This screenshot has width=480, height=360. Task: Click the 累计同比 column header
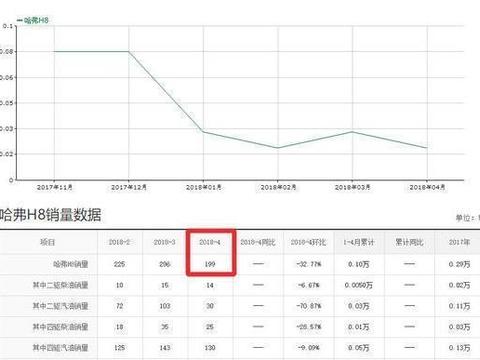coord(410,242)
